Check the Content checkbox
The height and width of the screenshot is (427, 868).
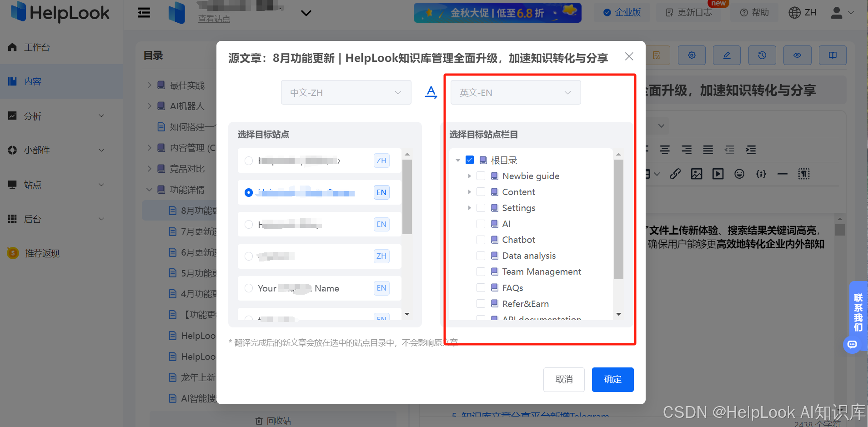click(x=481, y=192)
